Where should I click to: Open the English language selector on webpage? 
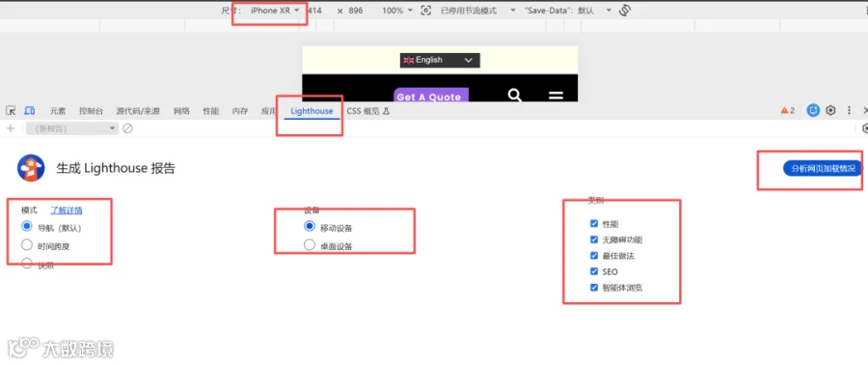pos(440,60)
